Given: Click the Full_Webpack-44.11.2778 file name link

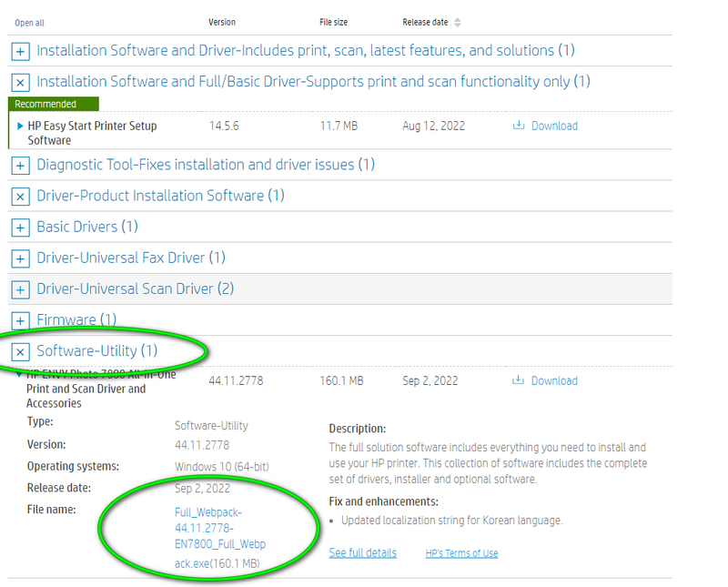Looking at the screenshot, I should 220,537.
